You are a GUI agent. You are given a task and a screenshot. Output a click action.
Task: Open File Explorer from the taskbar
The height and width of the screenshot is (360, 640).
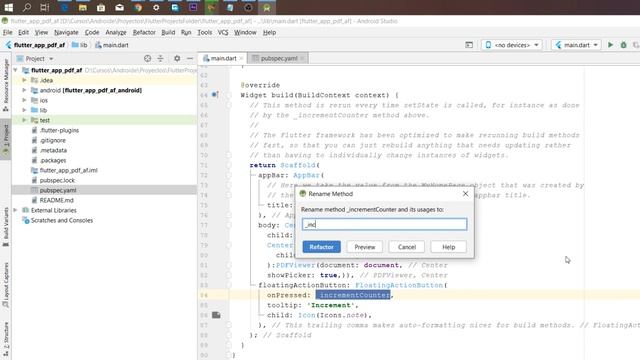[x=82, y=7]
